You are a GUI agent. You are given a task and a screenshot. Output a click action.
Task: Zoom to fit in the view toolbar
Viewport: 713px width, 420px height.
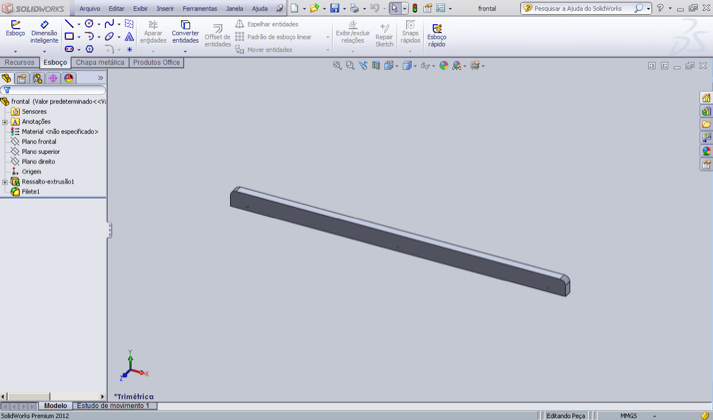pyautogui.click(x=337, y=65)
